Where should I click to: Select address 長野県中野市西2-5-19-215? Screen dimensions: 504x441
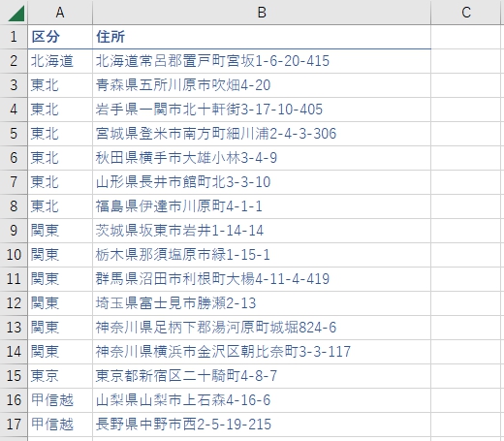pos(262,425)
